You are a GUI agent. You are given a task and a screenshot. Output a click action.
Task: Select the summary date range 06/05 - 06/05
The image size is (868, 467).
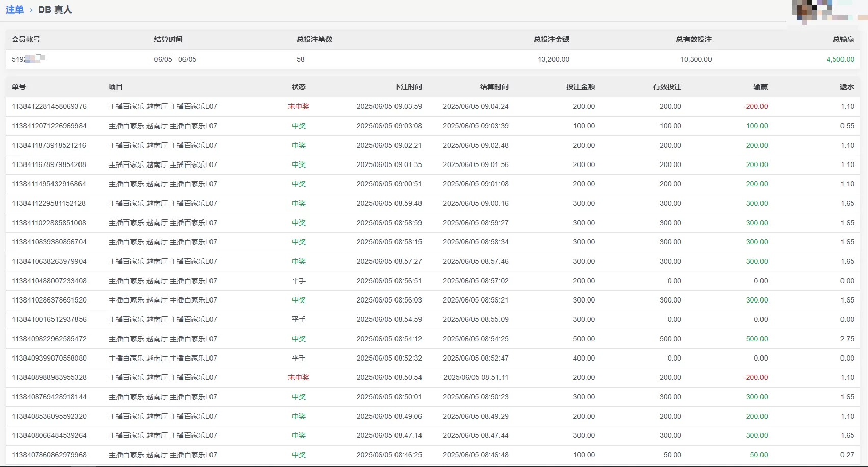(175, 59)
